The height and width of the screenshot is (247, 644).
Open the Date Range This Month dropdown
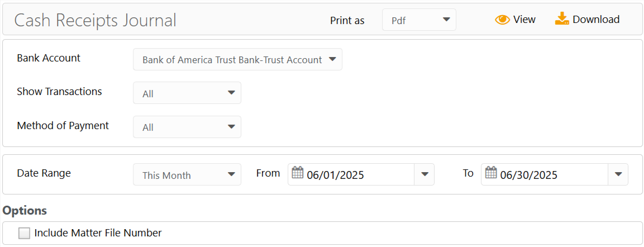[x=187, y=175]
